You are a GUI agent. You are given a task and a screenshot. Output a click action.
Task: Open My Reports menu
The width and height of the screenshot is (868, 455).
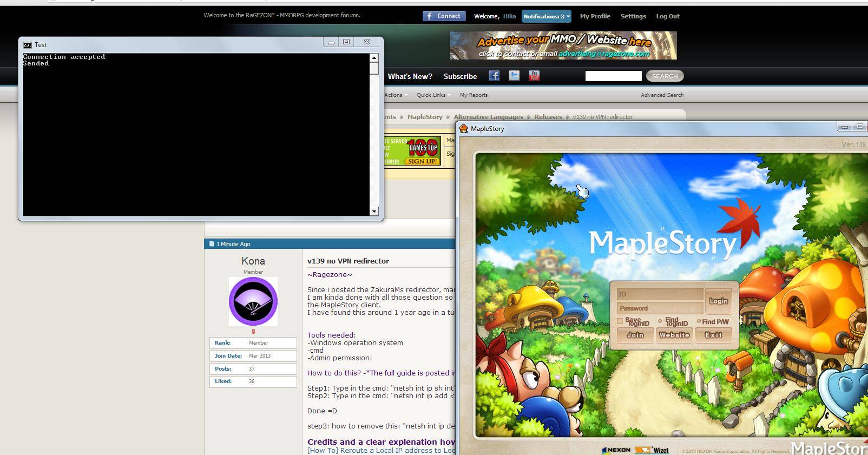[474, 95]
